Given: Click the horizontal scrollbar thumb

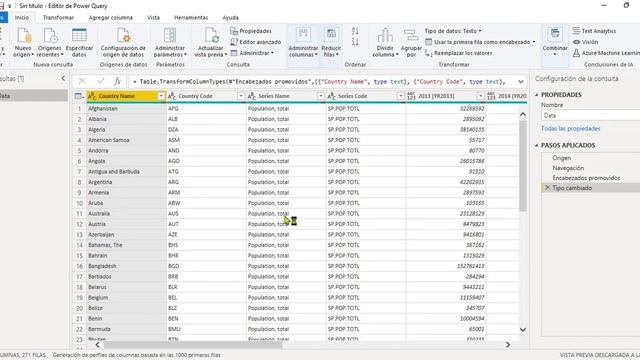Looking at the screenshot, I should coord(193,345).
